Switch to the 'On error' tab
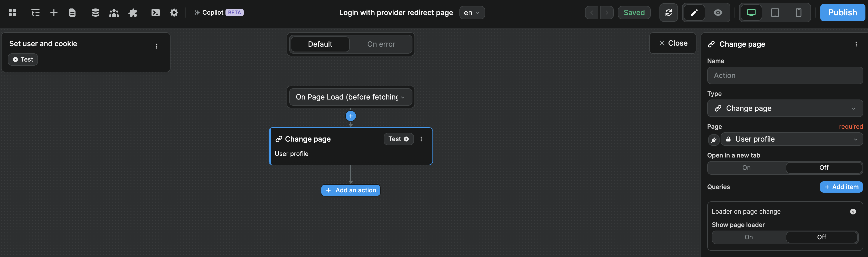Viewport: 868px width, 257px height. (381, 44)
